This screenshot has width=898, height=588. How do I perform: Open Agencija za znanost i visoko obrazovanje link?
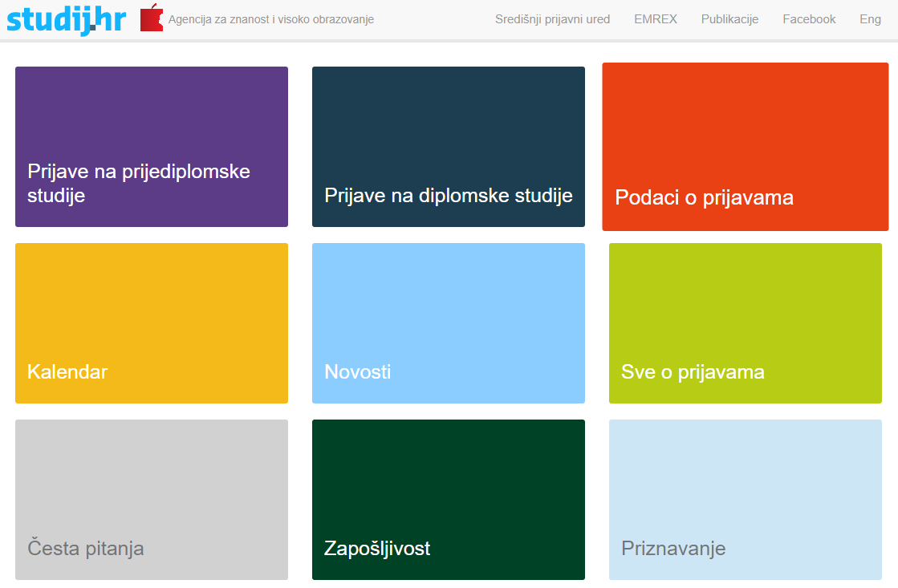coord(270,19)
